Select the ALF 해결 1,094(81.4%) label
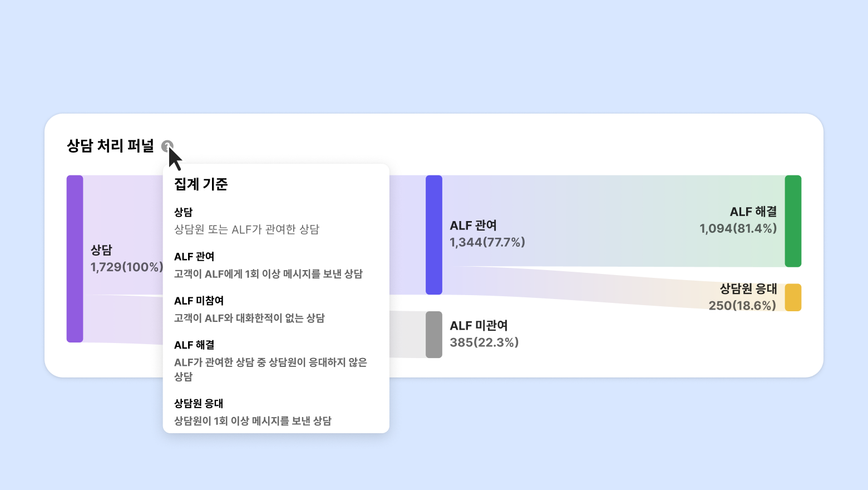Viewport: 868px width, 490px height. (738, 220)
